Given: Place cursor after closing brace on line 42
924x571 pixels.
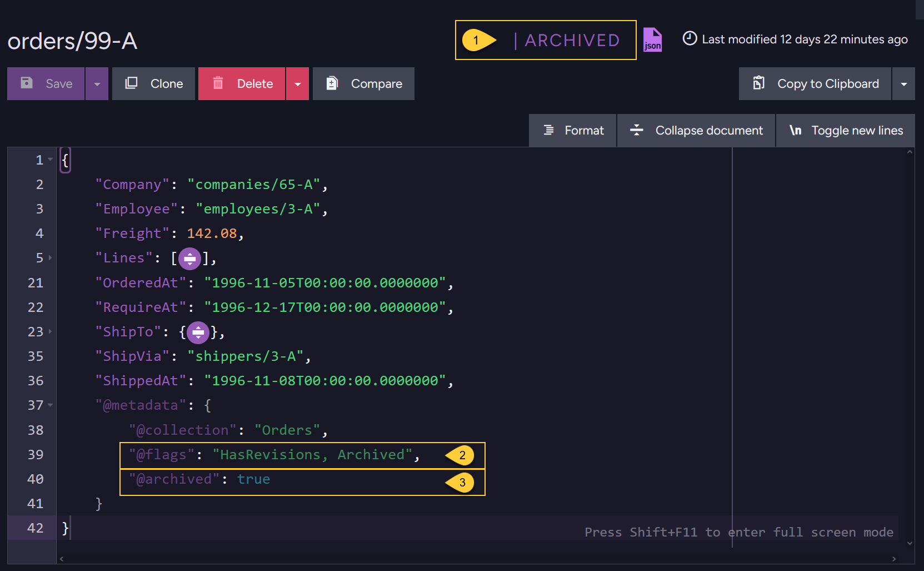Looking at the screenshot, I should (71, 528).
